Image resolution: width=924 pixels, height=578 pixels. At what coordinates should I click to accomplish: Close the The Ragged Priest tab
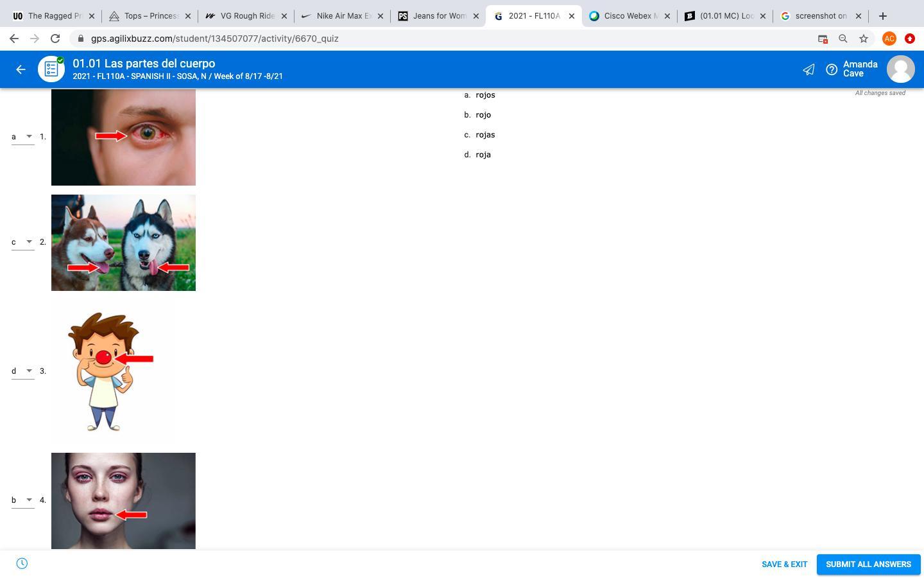coord(91,16)
